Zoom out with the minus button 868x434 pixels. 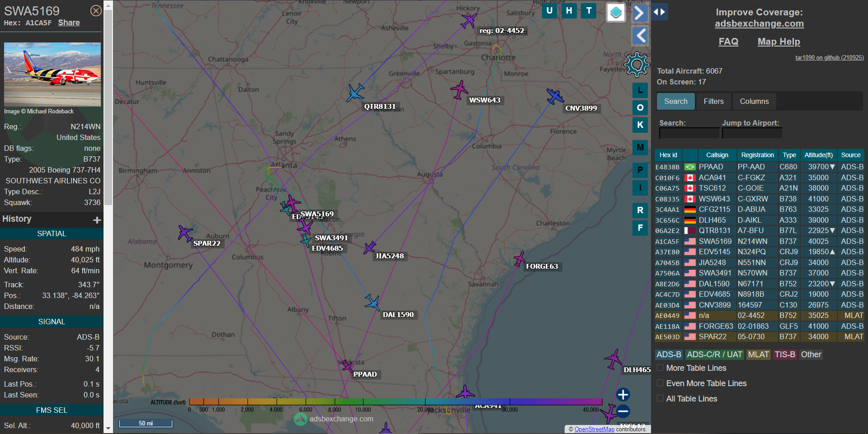[623, 411]
